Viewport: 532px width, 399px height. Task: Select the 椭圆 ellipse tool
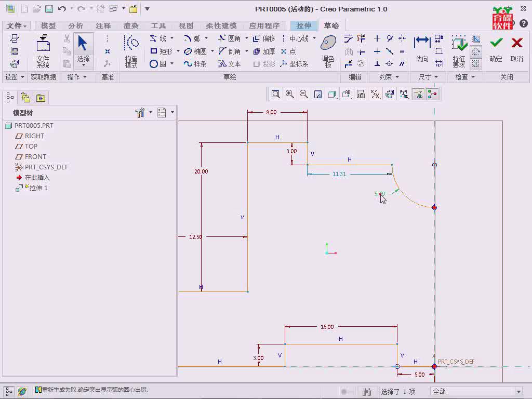click(x=195, y=51)
